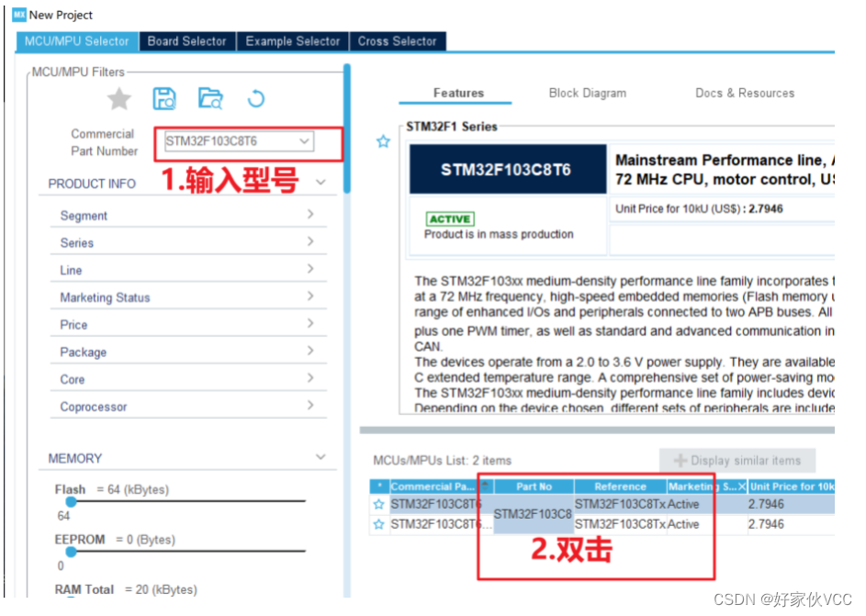
Task: Star the STM32F1 Series part as favorite
Action: click(x=383, y=142)
